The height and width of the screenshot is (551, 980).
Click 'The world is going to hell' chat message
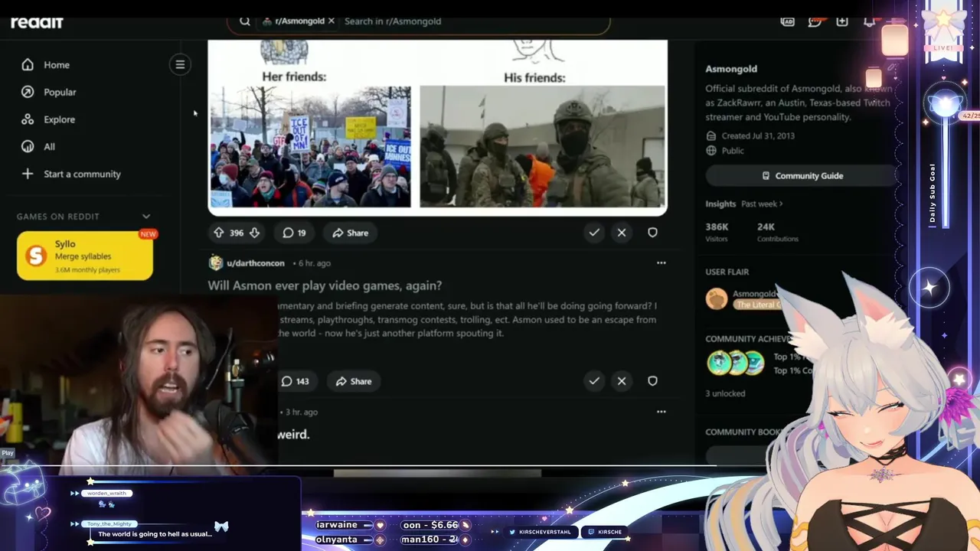tap(155, 534)
